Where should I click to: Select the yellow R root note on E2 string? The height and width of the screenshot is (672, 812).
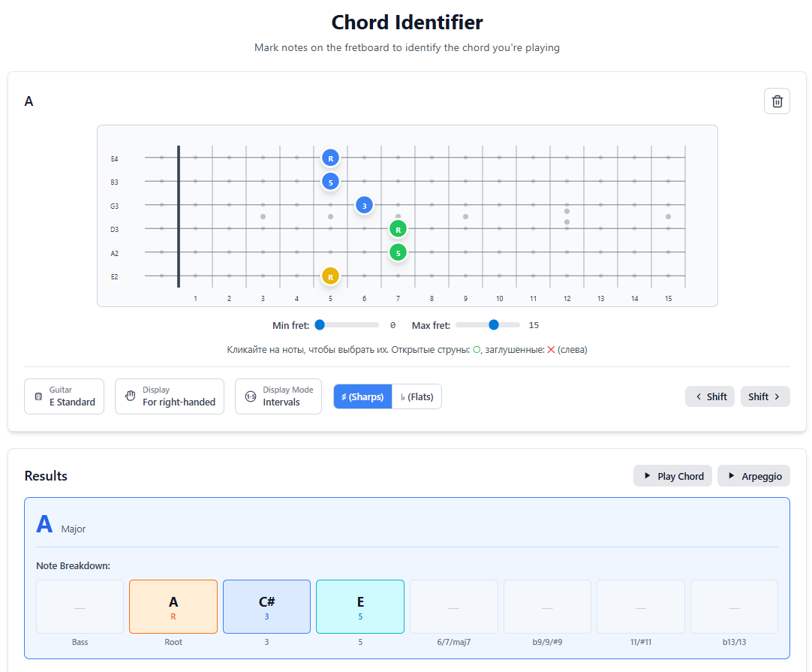pos(330,276)
